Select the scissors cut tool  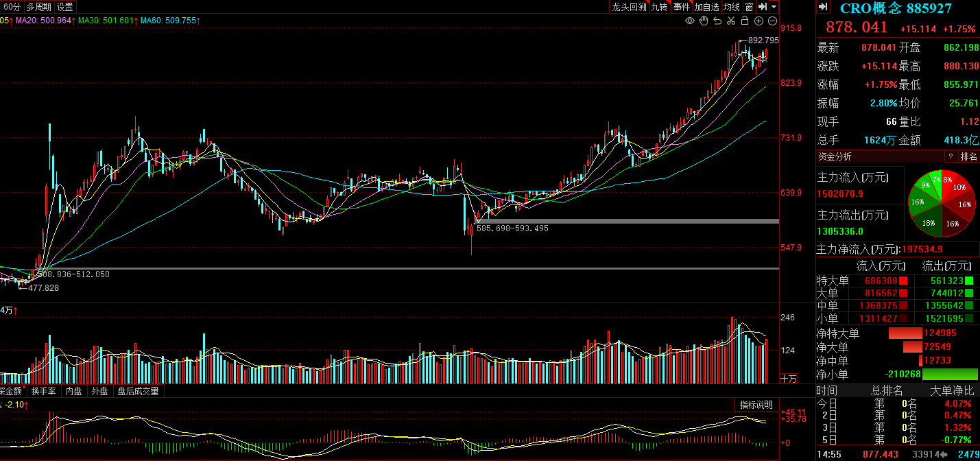click(731, 21)
